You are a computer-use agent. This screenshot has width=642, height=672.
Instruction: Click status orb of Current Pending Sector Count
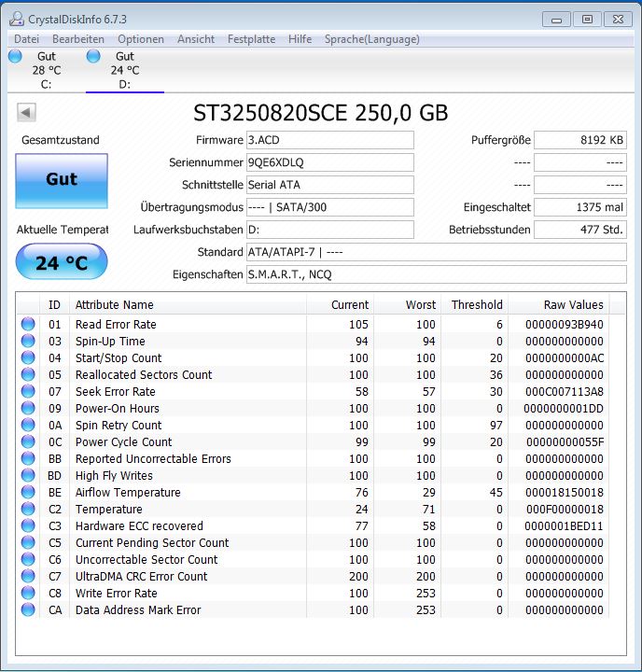click(x=28, y=542)
